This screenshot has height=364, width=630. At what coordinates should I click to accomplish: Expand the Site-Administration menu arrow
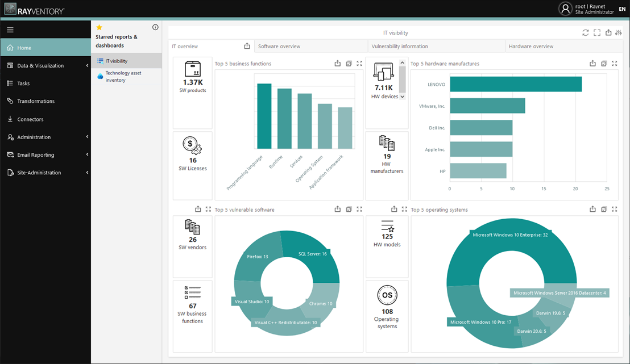[87, 173]
